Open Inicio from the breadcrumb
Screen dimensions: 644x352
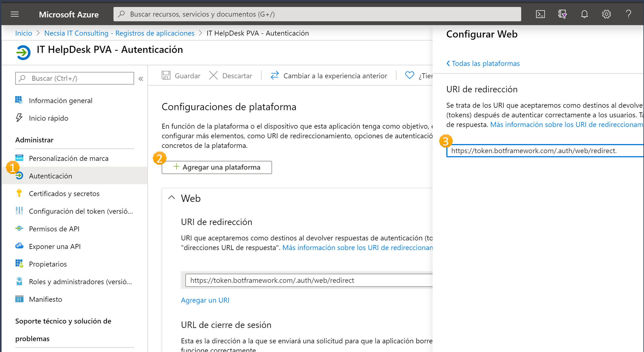(24, 33)
